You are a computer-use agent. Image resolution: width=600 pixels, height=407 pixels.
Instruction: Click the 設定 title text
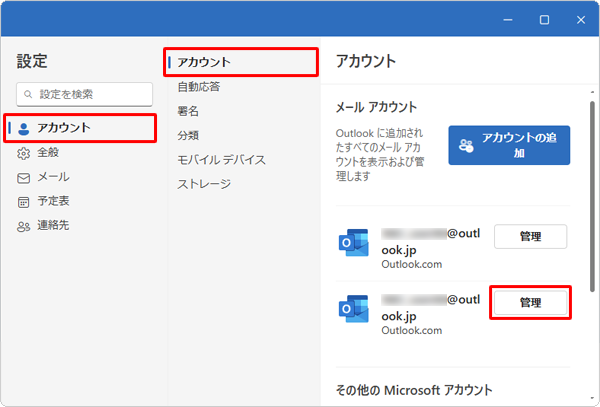(x=32, y=61)
